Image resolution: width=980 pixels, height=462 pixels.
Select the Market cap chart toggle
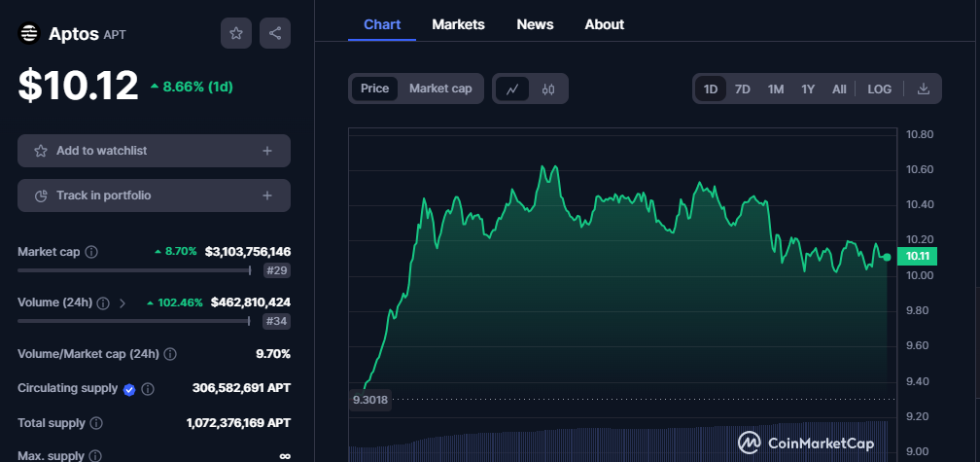click(x=440, y=89)
